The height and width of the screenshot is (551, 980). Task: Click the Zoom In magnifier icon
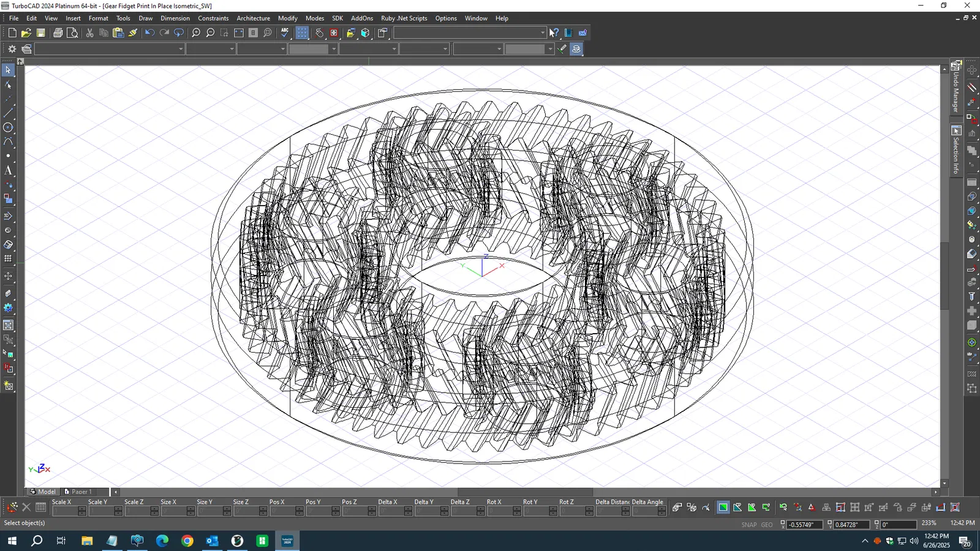pyautogui.click(x=196, y=33)
